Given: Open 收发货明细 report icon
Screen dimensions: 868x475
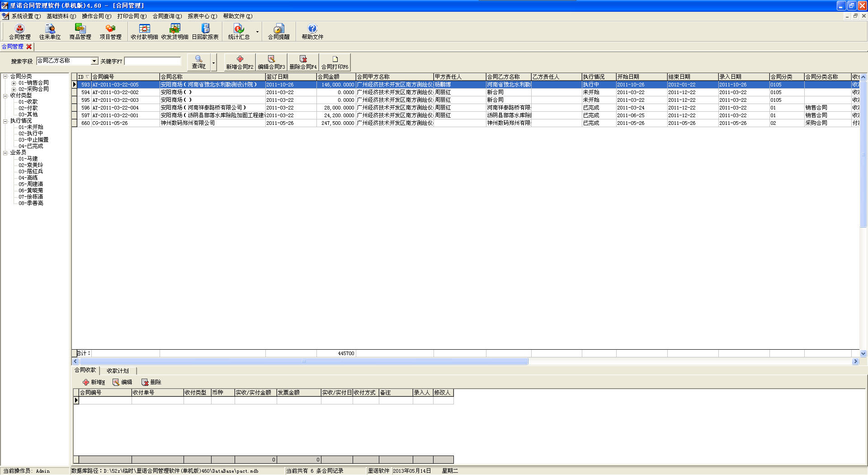Looking at the screenshot, I should pos(175,32).
